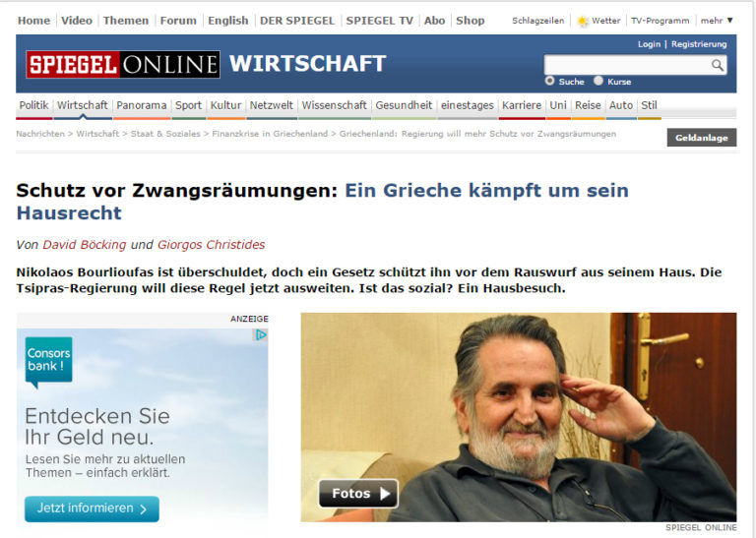
Task: Open author David Böcking's page
Action: [x=84, y=244]
